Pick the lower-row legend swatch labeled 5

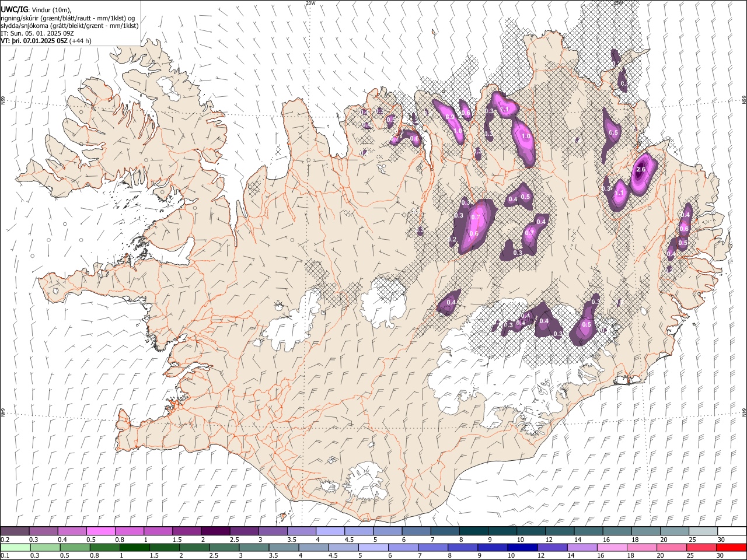pos(373,547)
